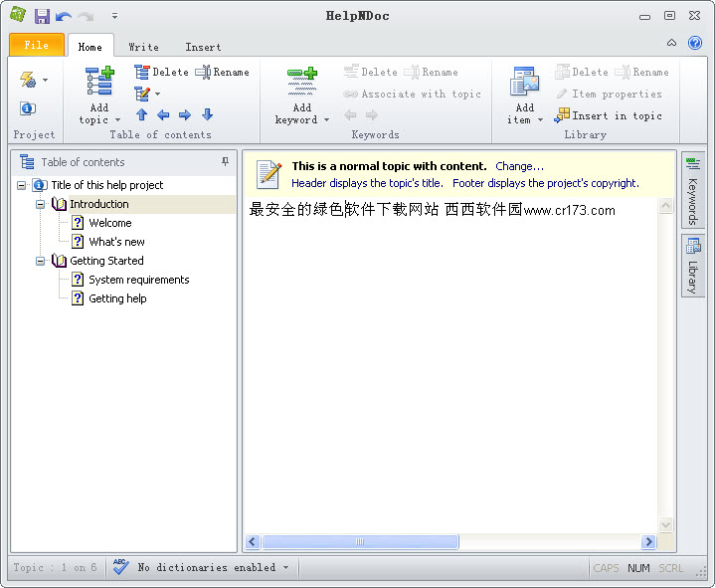The width and height of the screenshot is (715, 588).
Task: Open the Keywords side panel tab
Action: coord(693,191)
